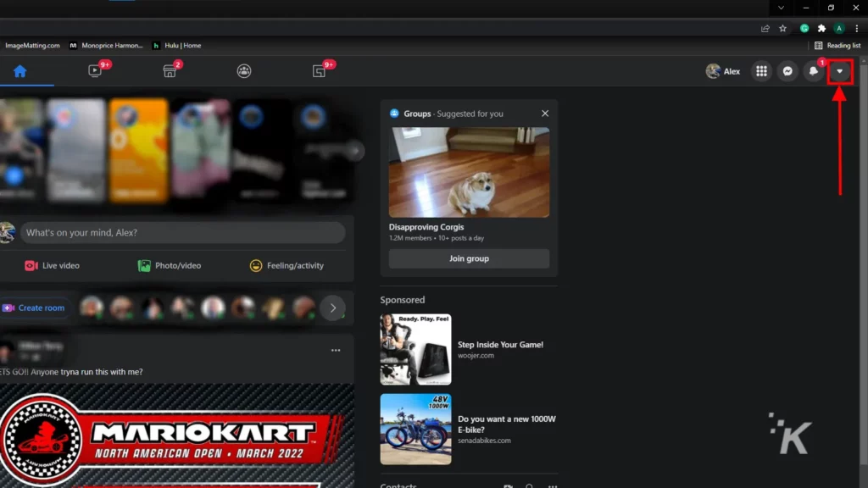Open the Hulu Home bookmark
This screenshot has width=868, height=488.
coord(177,46)
